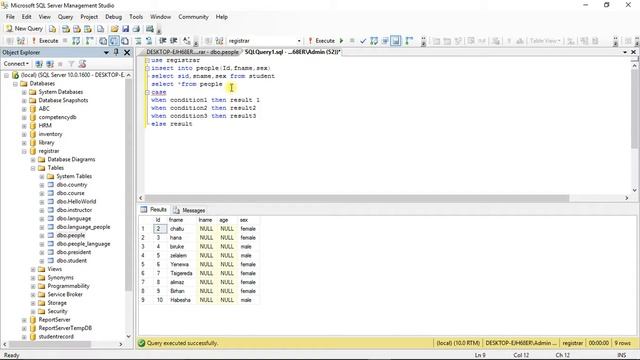Close the active query document tab
This screenshot has height=360, width=640.
click(633, 52)
